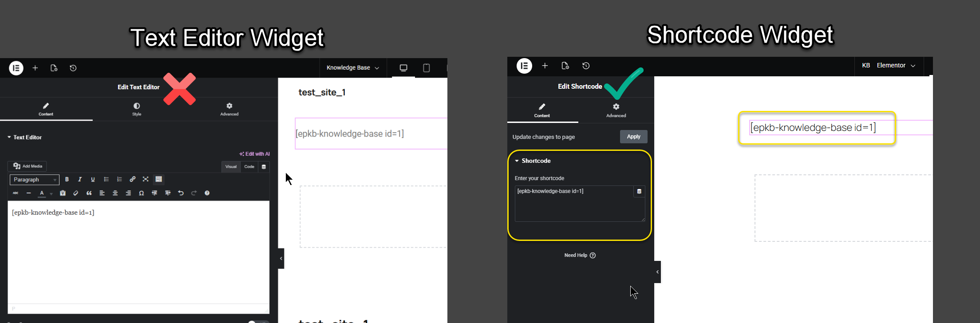Image resolution: width=980 pixels, height=323 pixels.
Task: Click the plus icon in Text Editor top bar
Action: (x=35, y=68)
